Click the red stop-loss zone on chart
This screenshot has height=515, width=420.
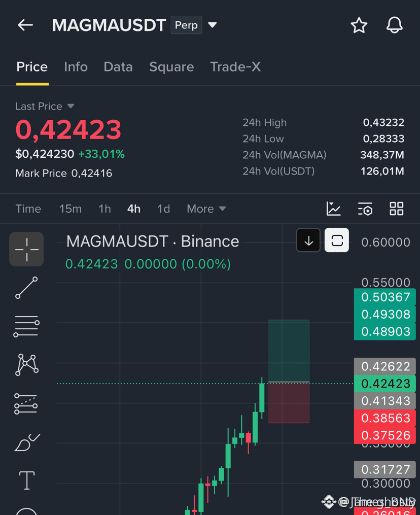tap(289, 403)
